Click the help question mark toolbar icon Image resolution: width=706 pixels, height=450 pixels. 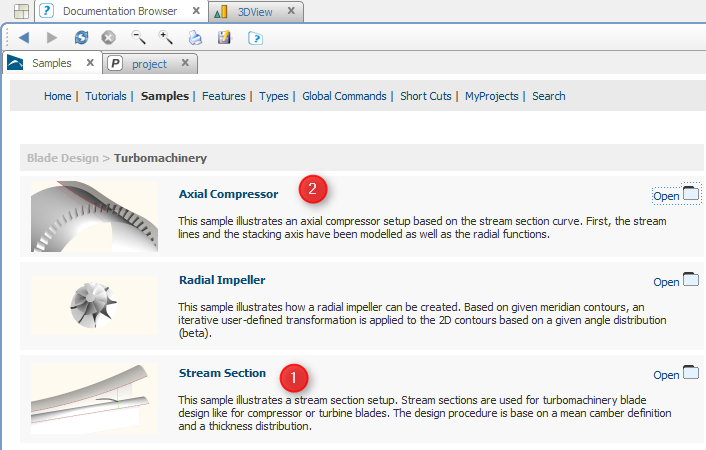click(255, 38)
